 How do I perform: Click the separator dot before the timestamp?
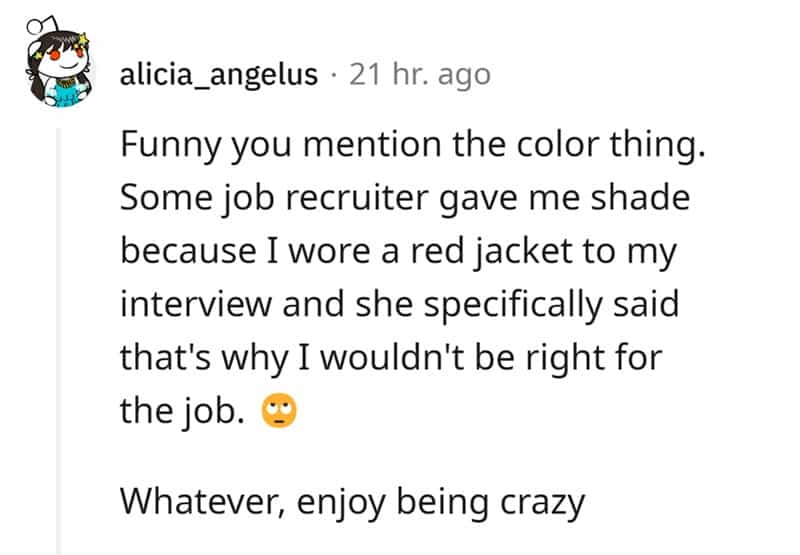click(x=333, y=76)
